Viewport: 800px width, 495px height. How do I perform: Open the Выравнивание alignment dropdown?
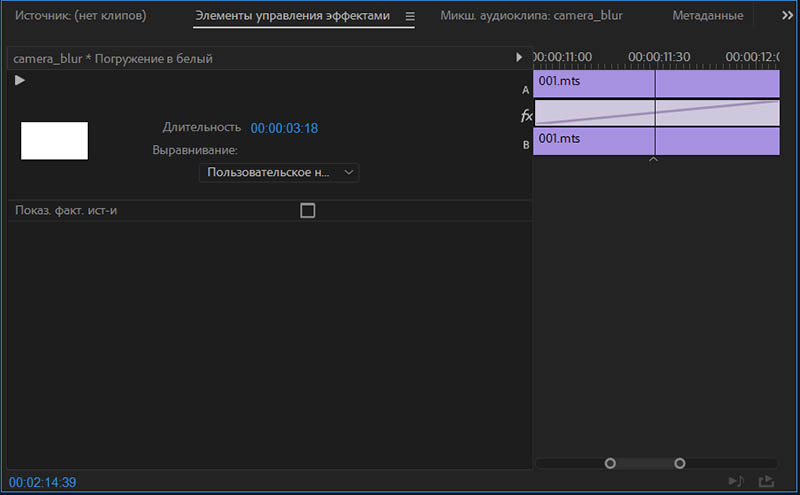click(279, 172)
